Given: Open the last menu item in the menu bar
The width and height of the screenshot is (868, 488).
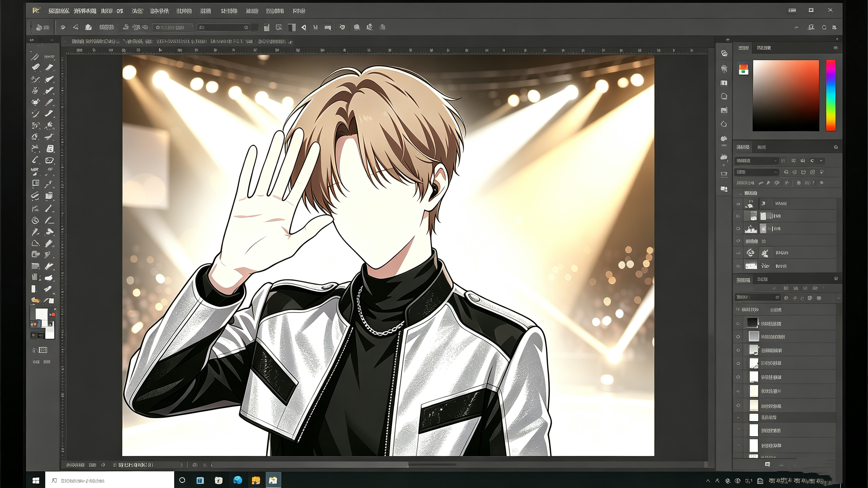Looking at the screenshot, I should point(299,11).
